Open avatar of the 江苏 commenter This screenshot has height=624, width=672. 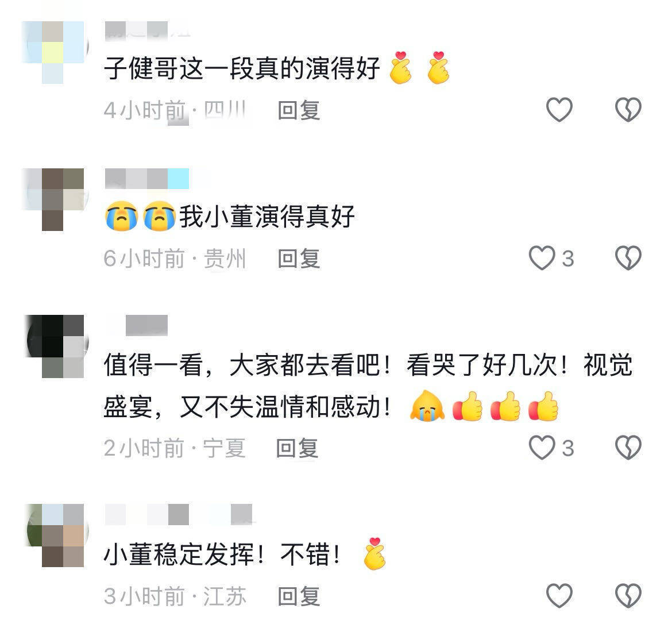(x=55, y=535)
